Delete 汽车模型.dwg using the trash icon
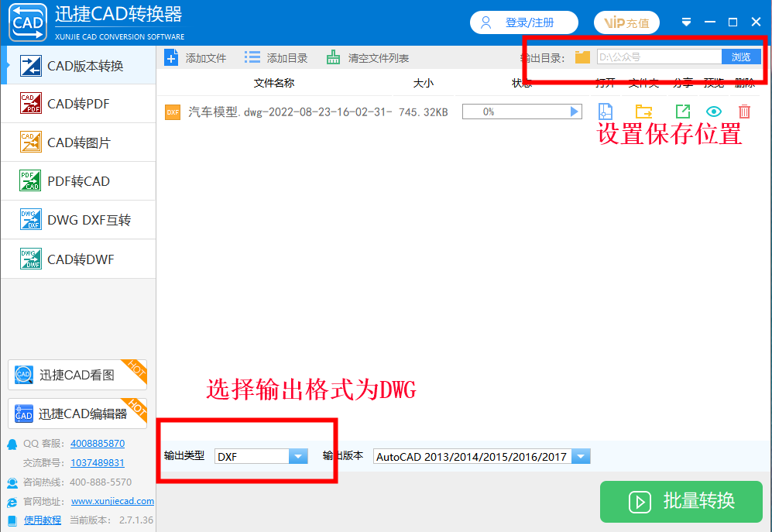The height and width of the screenshot is (532, 772). click(x=744, y=112)
